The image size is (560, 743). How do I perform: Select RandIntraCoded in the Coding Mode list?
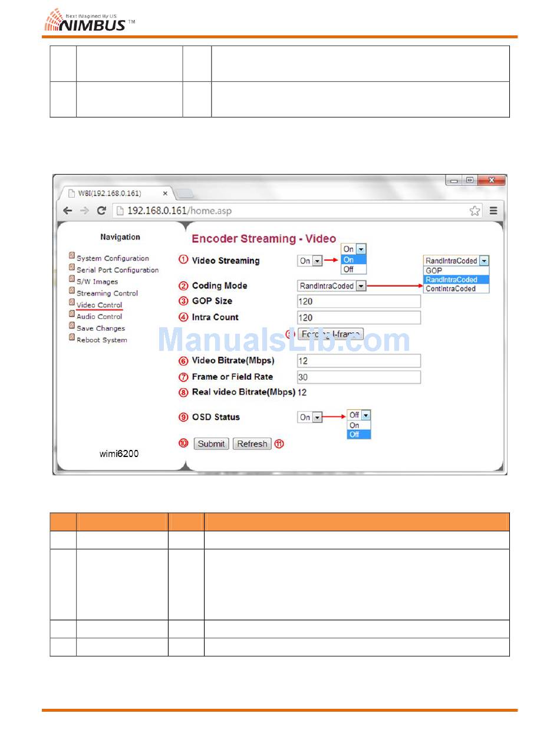[456, 280]
